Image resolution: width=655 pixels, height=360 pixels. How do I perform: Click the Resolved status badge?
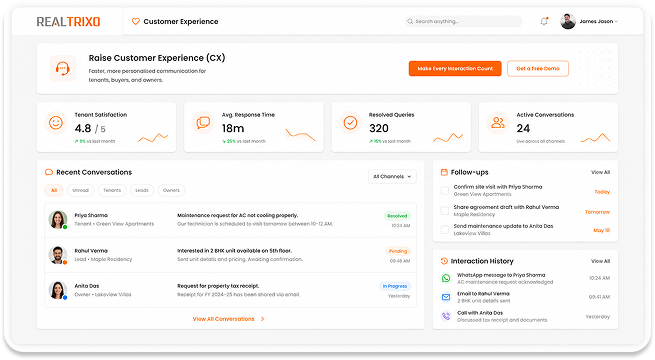pyautogui.click(x=397, y=216)
